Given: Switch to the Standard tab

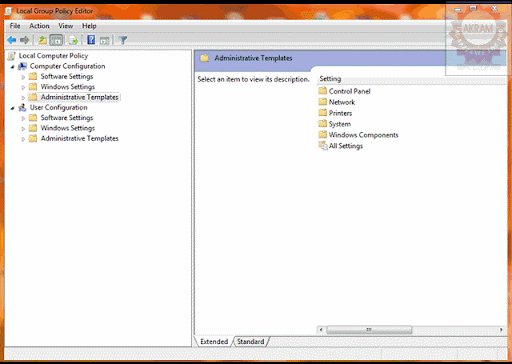Looking at the screenshot, I should [250, 342].
